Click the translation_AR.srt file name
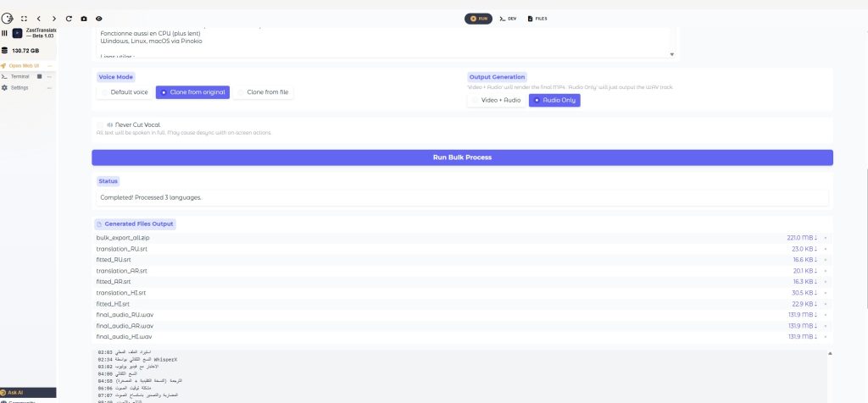Screen dimensions: 868x403 [x=122, y=271]
